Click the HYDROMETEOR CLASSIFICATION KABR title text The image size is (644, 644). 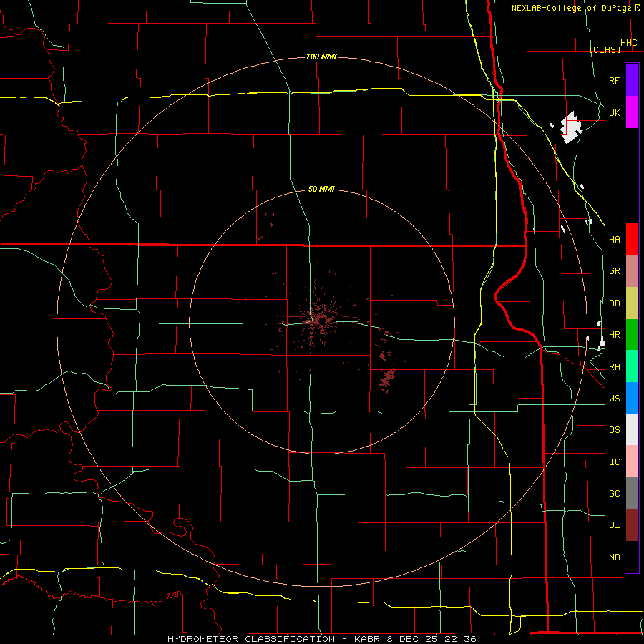pyautogui.click(x=322, y=639)
